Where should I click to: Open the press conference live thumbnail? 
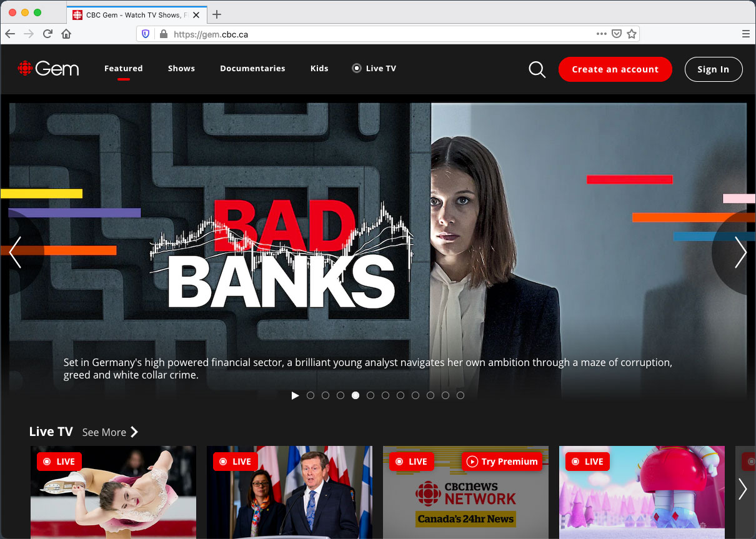289,492
